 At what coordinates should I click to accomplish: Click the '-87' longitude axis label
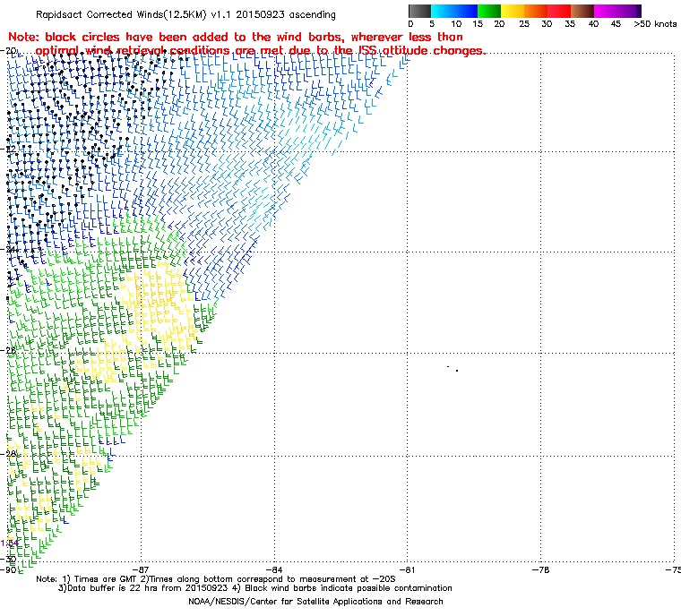coord(141,569)
